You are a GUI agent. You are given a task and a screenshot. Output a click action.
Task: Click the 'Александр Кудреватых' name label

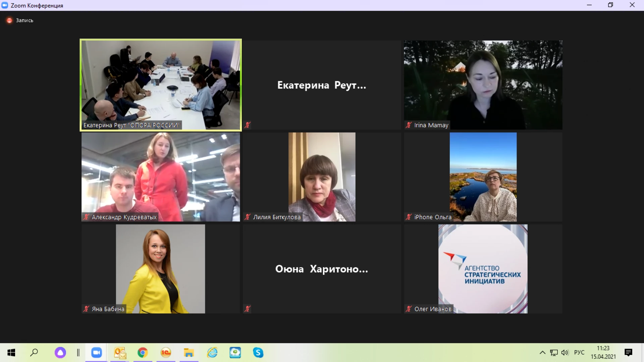pos(124,217)
